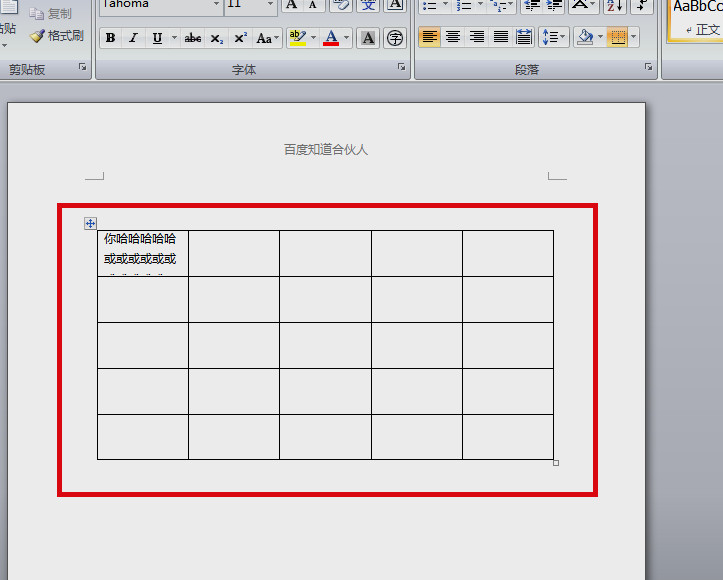Click the borders icon
This screenshot has height=580, width=723.
click(x=617, y=37)
